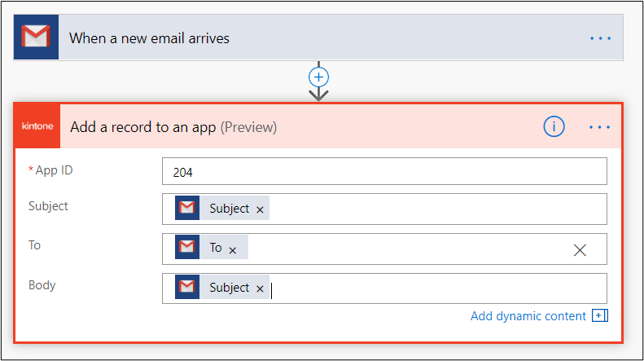Click into the App ID field
Image resolution: width=644 pixels, height=361 pixels.
click(x=384, y=172)
